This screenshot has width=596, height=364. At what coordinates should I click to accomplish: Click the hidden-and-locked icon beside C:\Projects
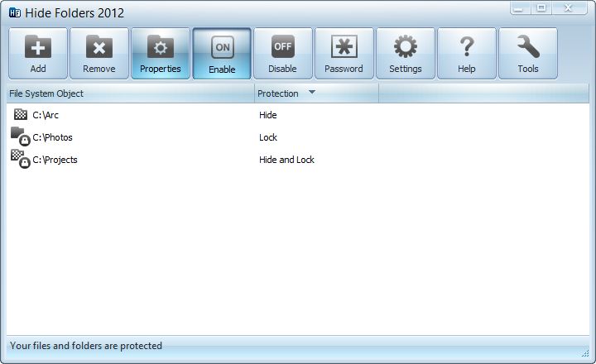point(21,159)
